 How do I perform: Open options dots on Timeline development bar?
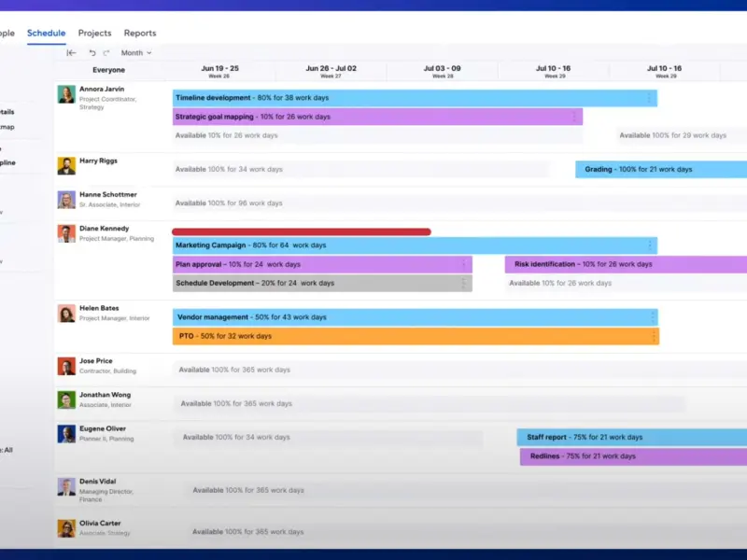click(x=650, y=98)
